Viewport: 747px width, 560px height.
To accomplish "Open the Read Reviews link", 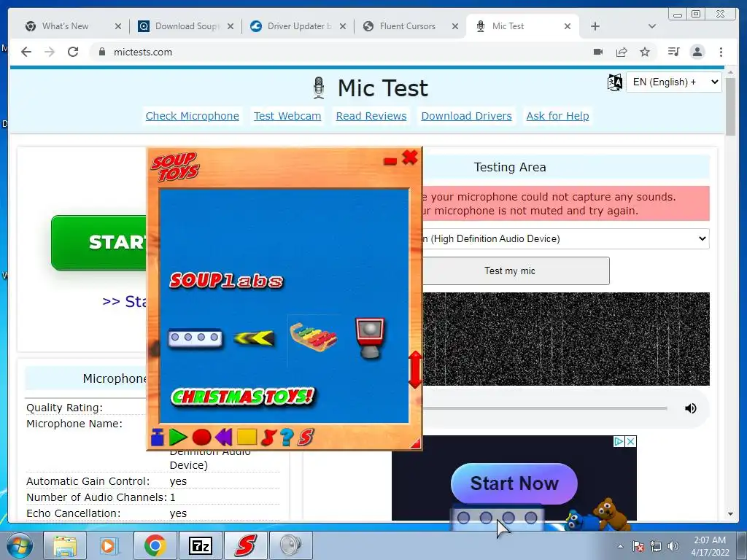I will coord(371,116).
